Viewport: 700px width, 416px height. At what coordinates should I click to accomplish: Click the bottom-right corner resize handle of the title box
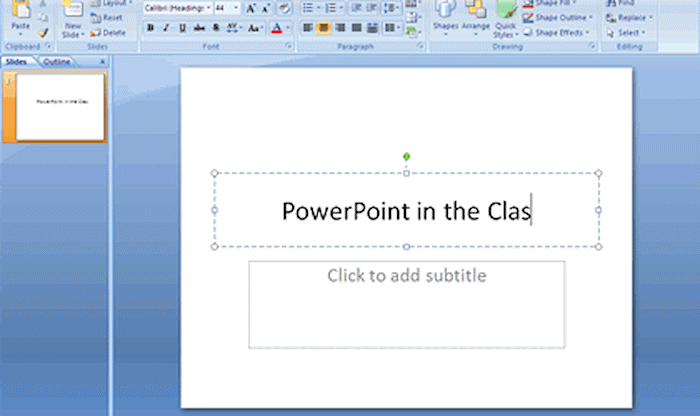tap(599, 246)
